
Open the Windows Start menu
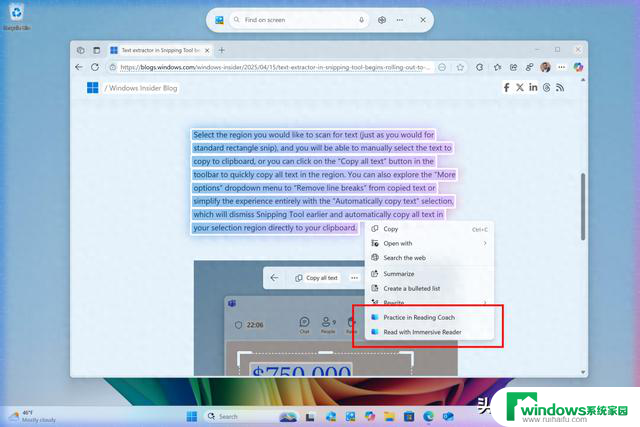tap(192, 416)
